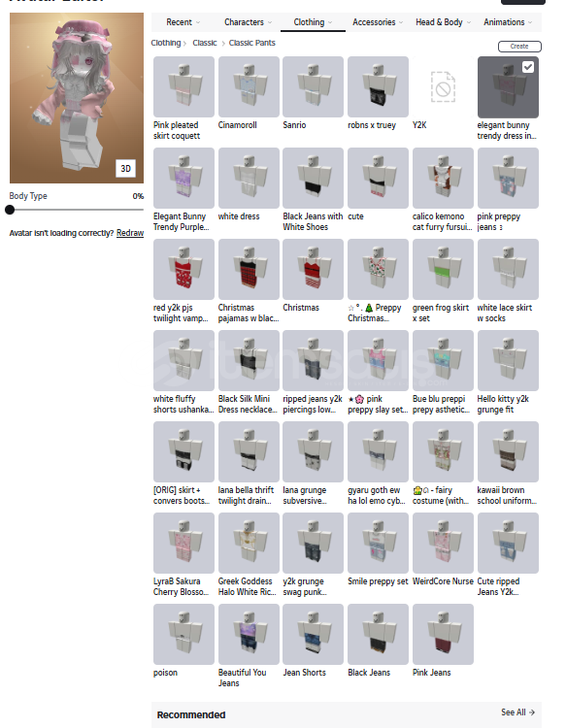Click the unavailable Y2K item placeholder icon

pos(443,86)
